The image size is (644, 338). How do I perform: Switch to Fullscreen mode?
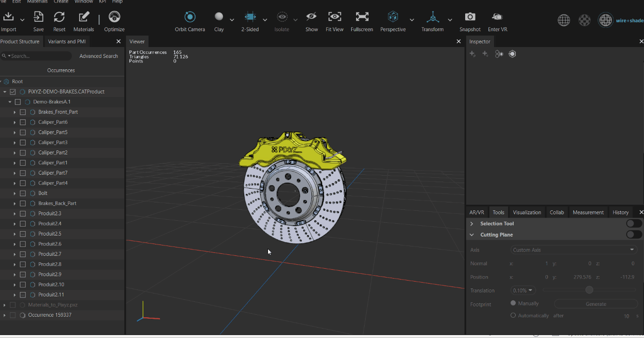[362, 17]
